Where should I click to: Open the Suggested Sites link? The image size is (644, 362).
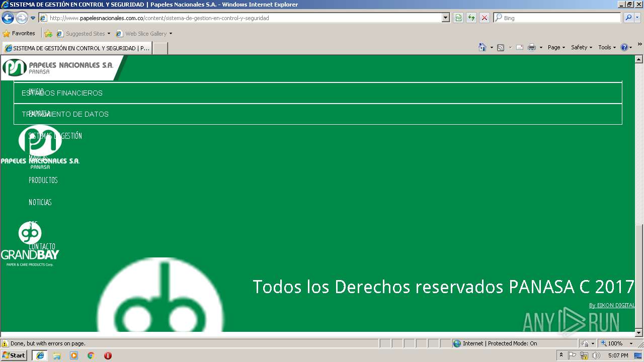83,34
